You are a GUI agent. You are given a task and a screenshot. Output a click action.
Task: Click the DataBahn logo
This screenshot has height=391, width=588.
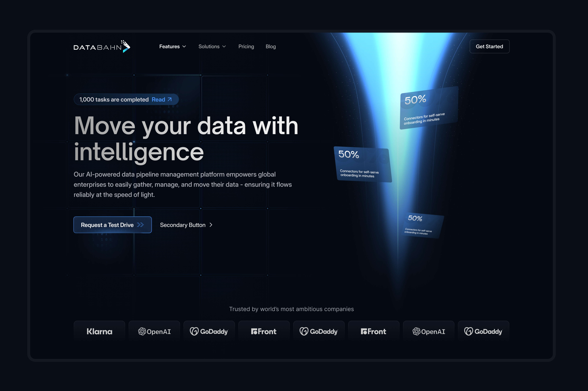point(102,46)
